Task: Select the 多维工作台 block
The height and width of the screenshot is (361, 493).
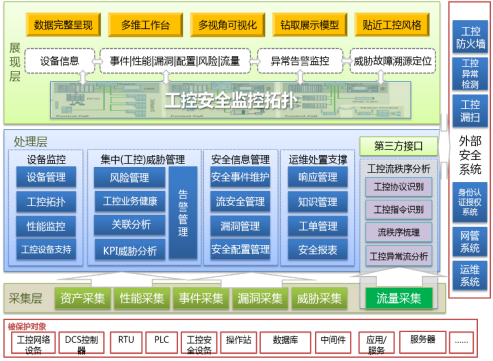Action: pos(145,25)
